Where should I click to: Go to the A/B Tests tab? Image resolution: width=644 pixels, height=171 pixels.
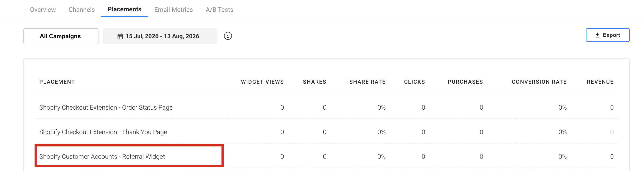(219, 10)
